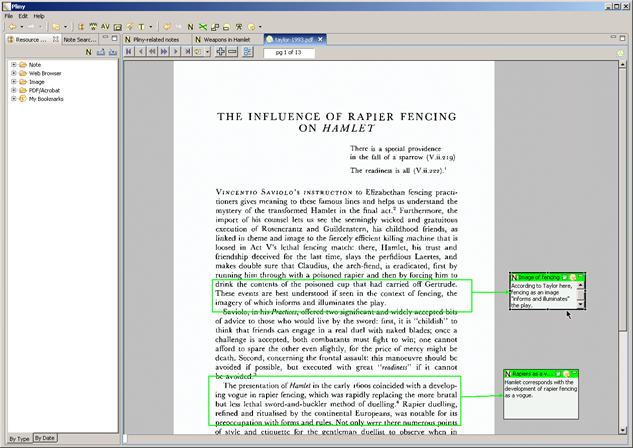
Task: Click the PDF view vertical scrollbar down arrow
Action: click(622, 430)
